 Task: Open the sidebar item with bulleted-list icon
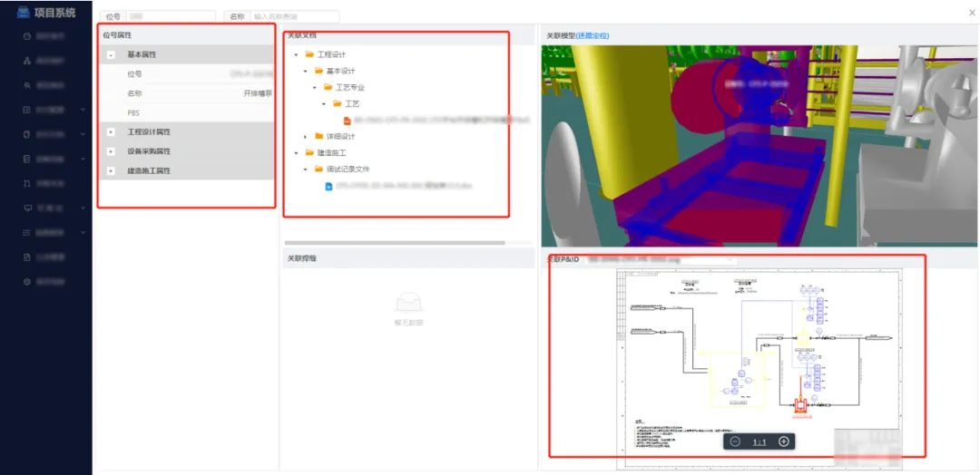tap(27, 232)
